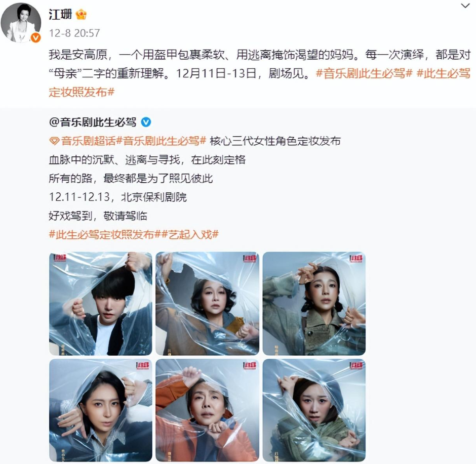Open hashtag #此生必驾定妆照发布# in 江珊's post
This screenshot has width=476, height=464.
[260, 82]
